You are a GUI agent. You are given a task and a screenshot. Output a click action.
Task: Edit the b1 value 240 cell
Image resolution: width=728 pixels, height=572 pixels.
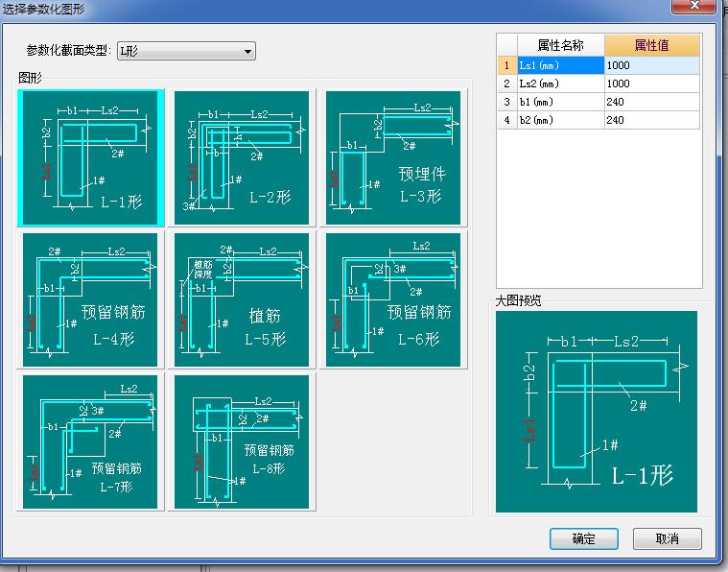coord(652,102)
